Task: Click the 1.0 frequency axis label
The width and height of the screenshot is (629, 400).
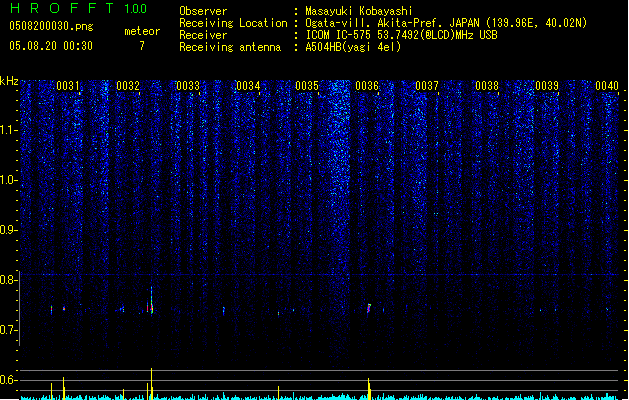Action: tap(8, 180)
